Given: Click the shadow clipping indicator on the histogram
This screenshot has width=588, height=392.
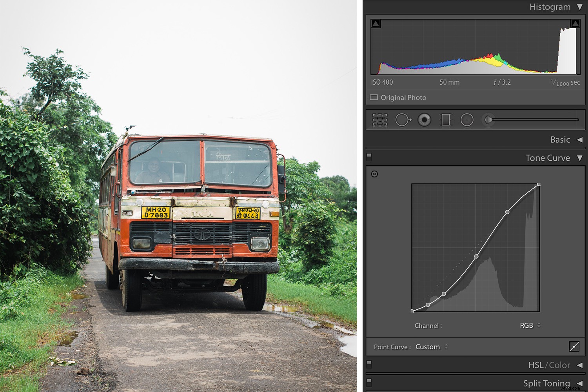Looking at the screenshot, I should coord(376,23).
